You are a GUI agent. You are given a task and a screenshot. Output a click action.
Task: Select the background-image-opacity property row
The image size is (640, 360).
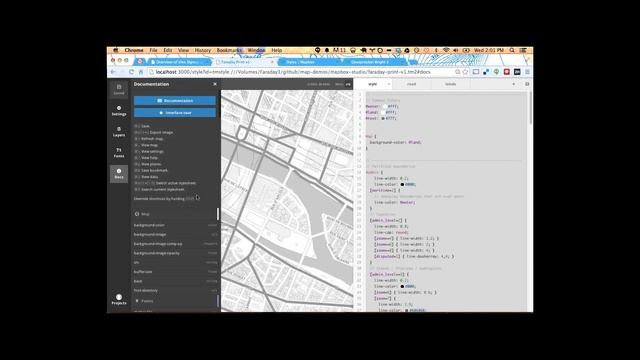coord(175,253)
